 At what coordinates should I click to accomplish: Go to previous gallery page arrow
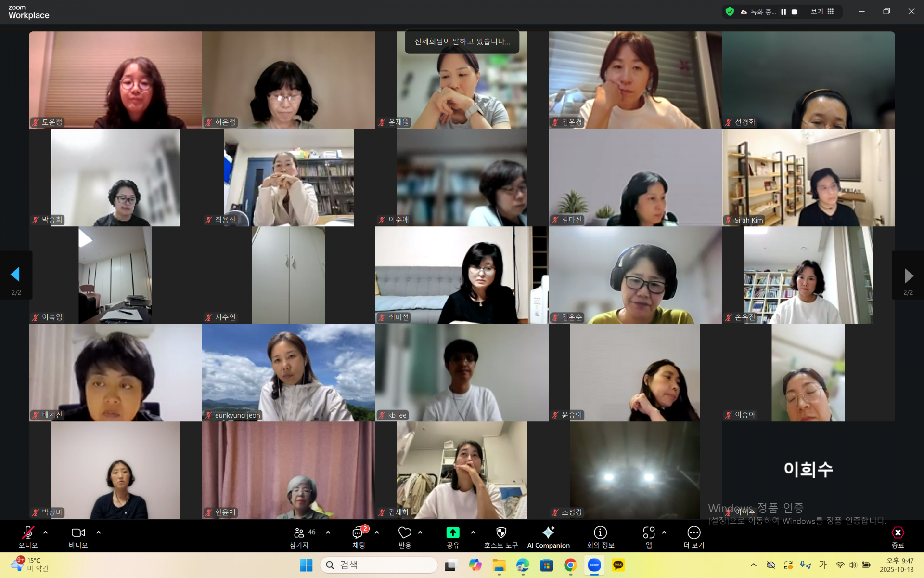15,275
